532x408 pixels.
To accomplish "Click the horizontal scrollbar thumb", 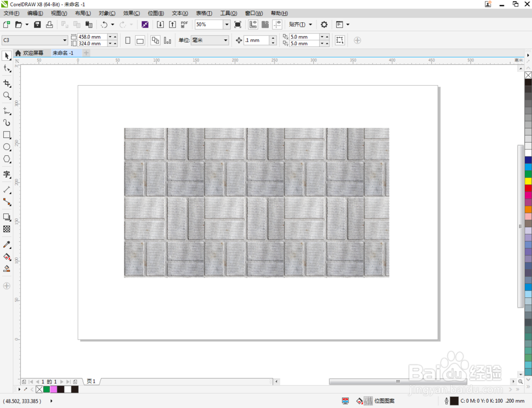I will pyautogui.click(x=397, y=381).
